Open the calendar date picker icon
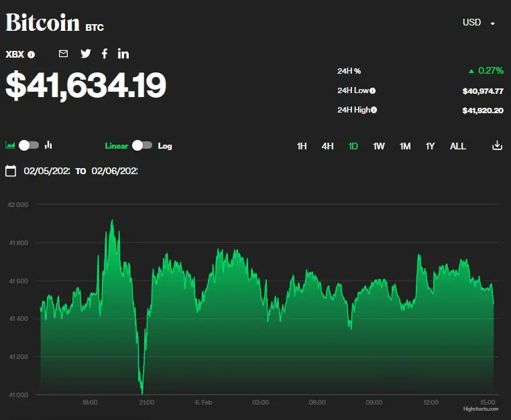 coord(11,171)
